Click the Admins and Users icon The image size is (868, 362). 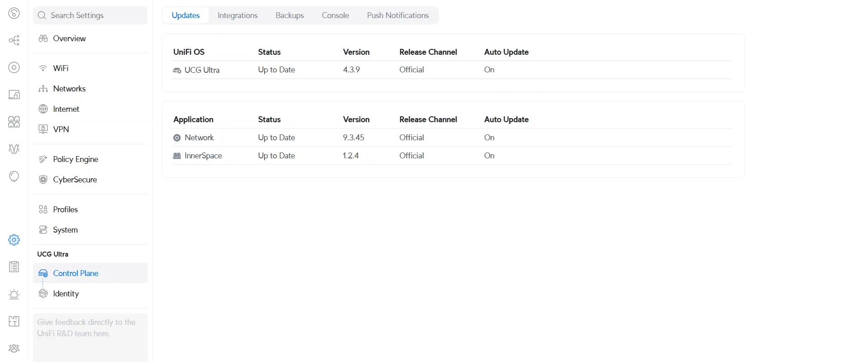(14, 348)
